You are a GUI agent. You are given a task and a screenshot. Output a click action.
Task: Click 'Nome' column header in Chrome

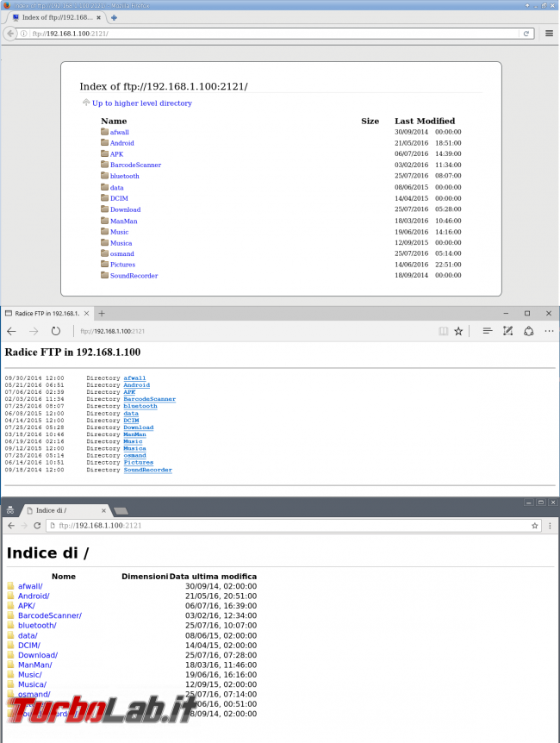tap(64, 576)
